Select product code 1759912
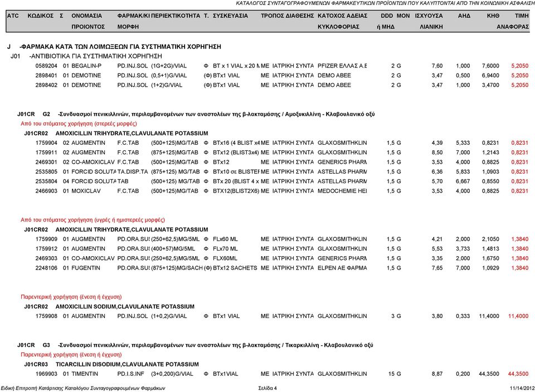The height and width of the screenshot is (392, 535). (x=46, y=248)
